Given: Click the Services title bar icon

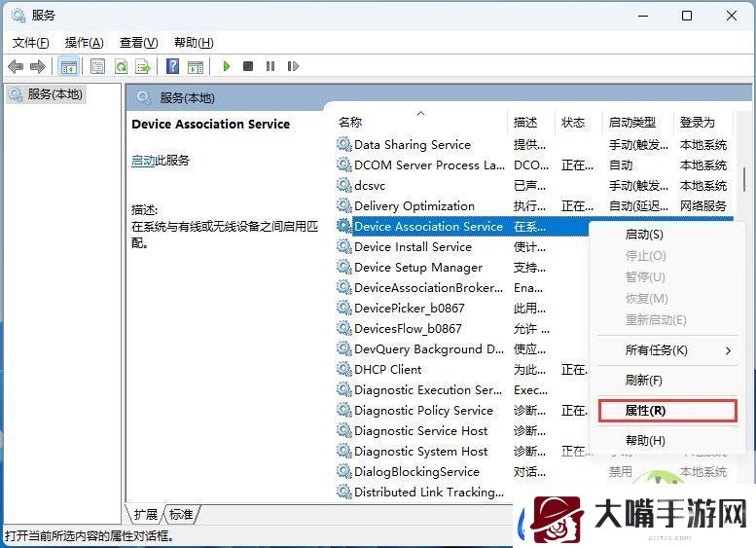Looking at the screenshot, I should (x=18, y=16).
